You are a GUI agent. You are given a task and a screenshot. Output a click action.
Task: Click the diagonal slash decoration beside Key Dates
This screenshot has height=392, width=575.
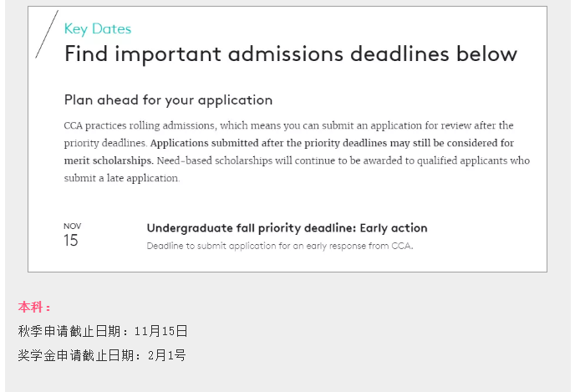pyautogui.click(x=47, y=34)
